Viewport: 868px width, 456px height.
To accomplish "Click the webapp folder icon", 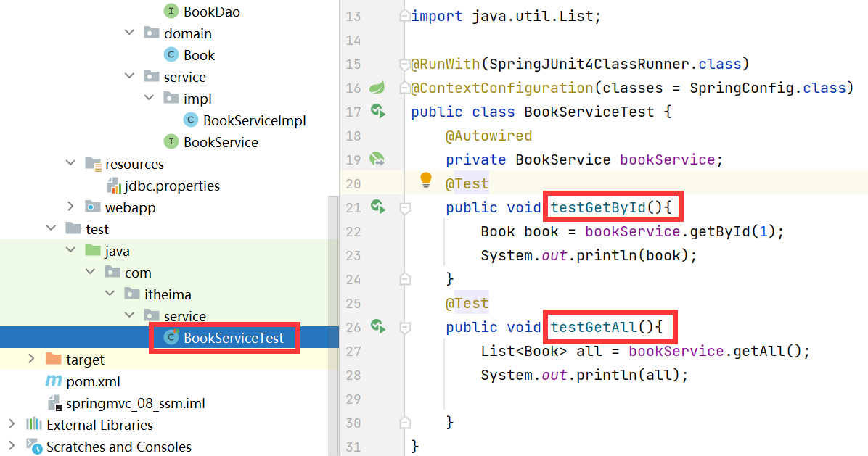I will point(92,207).
